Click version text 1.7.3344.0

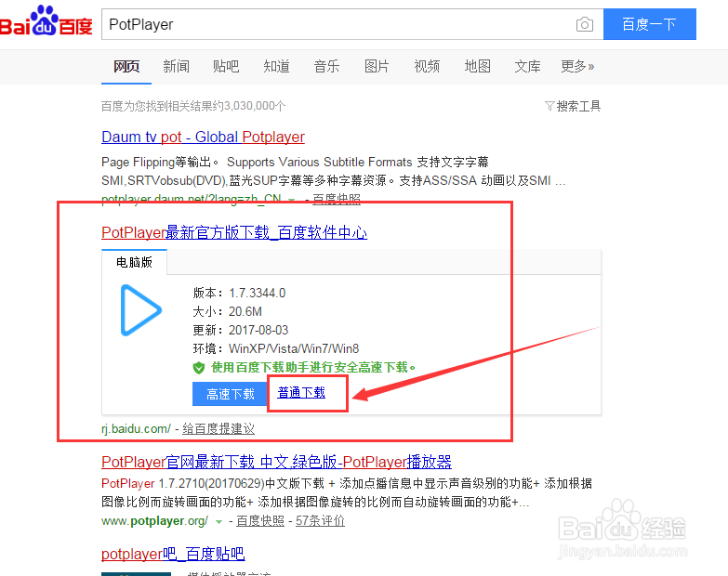pyautogui.click(x=258, y=293)
